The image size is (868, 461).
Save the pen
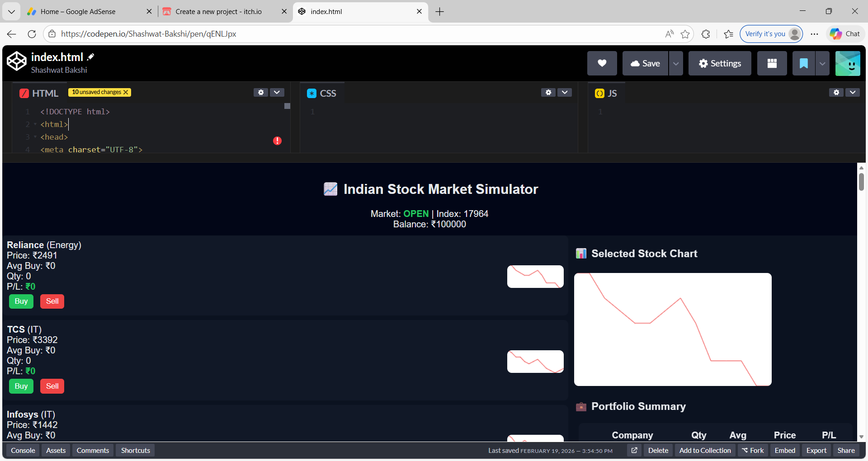pos(645,63)
